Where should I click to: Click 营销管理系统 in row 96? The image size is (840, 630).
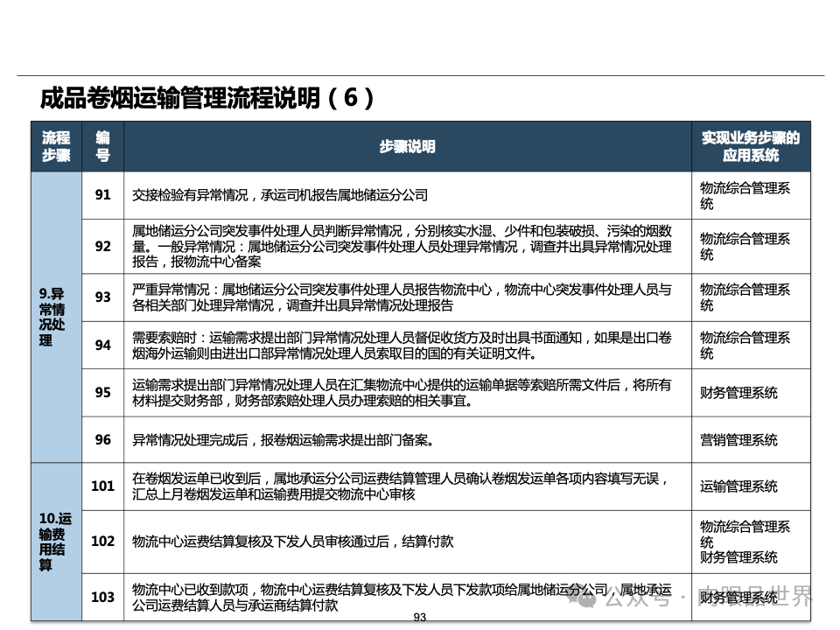tap(738, 440)
